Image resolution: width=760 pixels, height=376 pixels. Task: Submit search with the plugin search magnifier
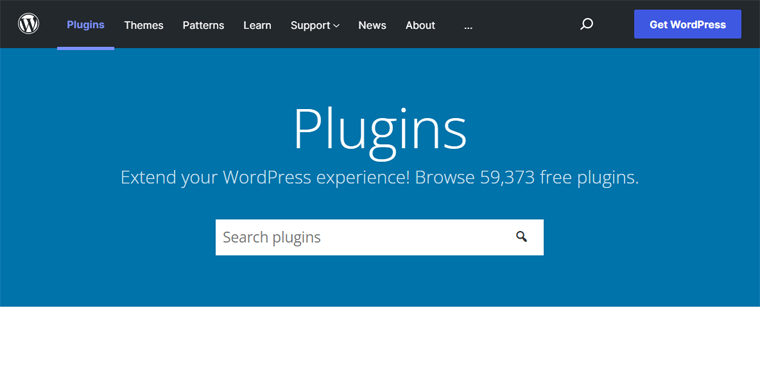pos(521,237)
